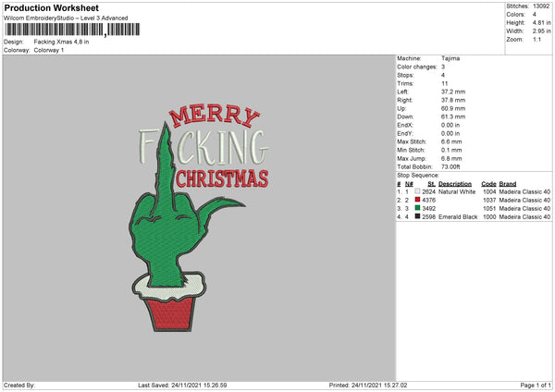Click the 'Description' column header

455,184
